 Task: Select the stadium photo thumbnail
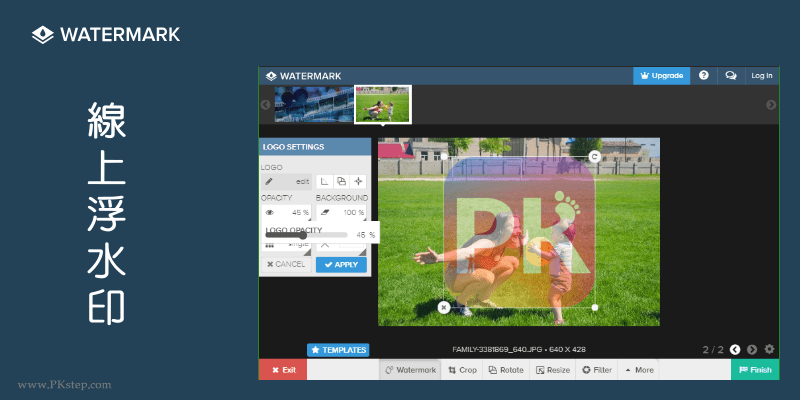[x=314, y=104]
